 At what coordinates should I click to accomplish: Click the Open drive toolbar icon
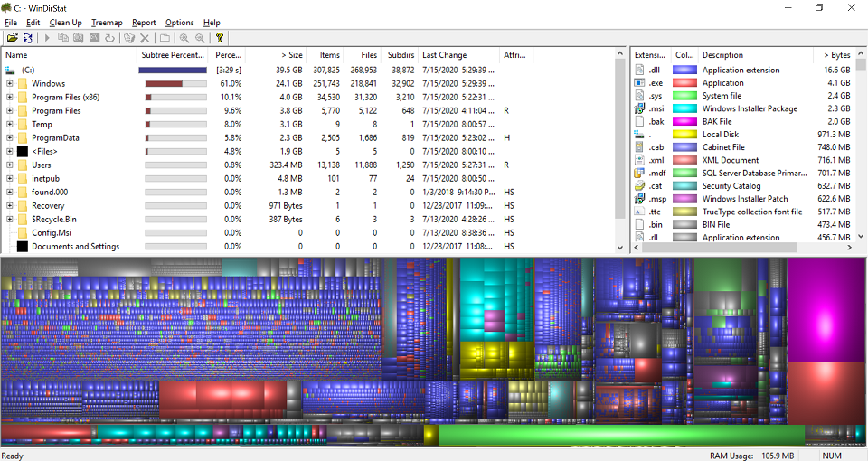click(x=12, y=38)
